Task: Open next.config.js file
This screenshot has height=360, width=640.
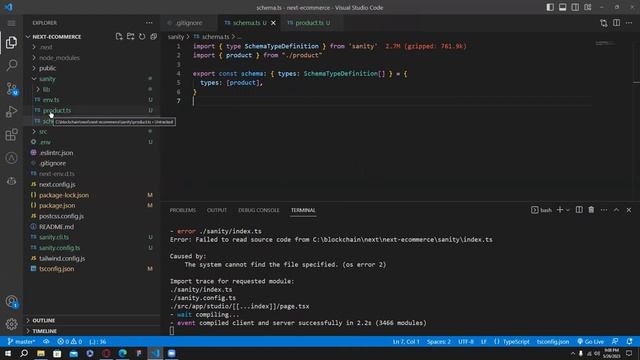Action: click(57, 184)
